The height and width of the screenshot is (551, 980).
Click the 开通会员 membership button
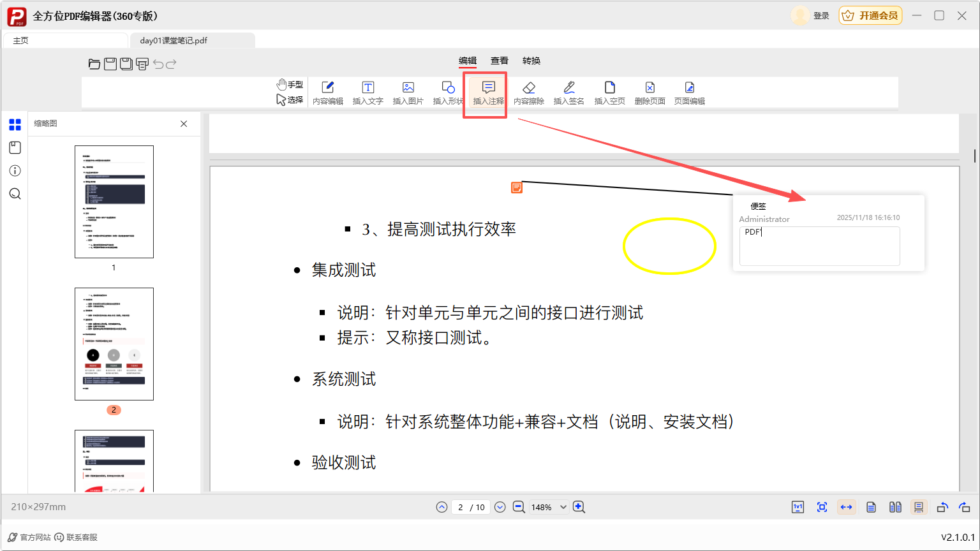coord(870,15)
